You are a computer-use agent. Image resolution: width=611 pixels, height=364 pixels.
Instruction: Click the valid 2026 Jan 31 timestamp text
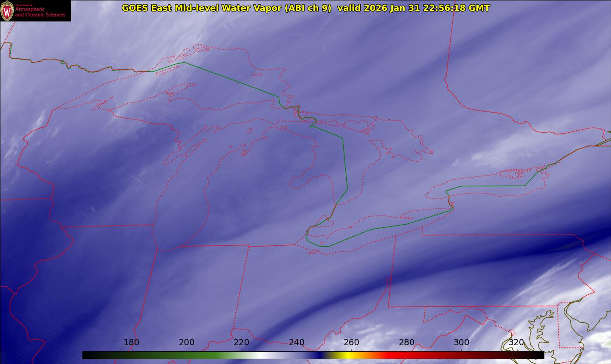pos(413,8)
